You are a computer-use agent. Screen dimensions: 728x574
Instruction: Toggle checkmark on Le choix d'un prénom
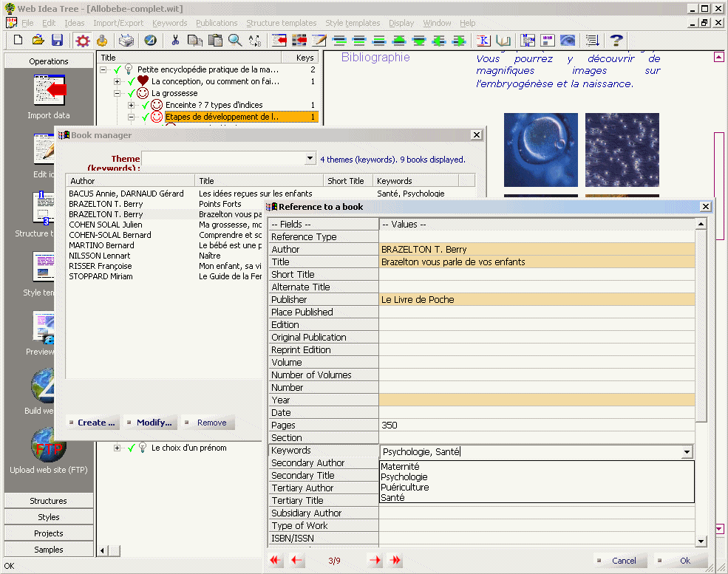(132, 448)
